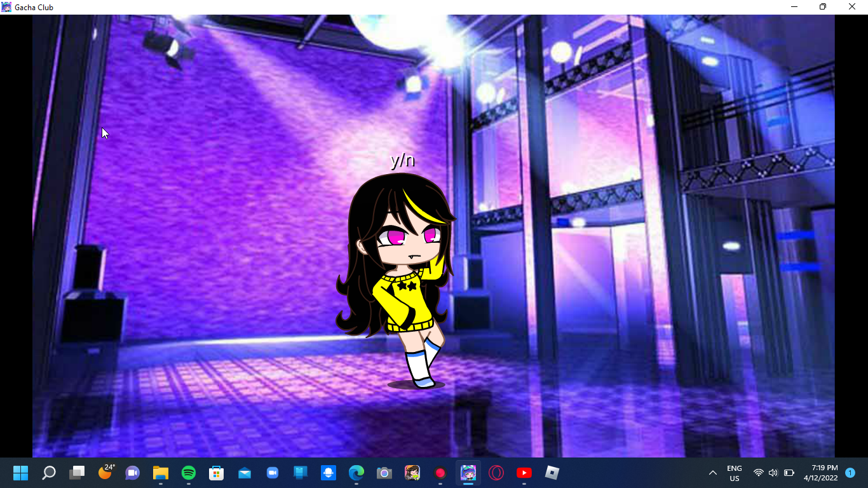This screenshot has width=868, height=488.
Task: Open the weather widget showing 24°
Action: click(105, 472)
